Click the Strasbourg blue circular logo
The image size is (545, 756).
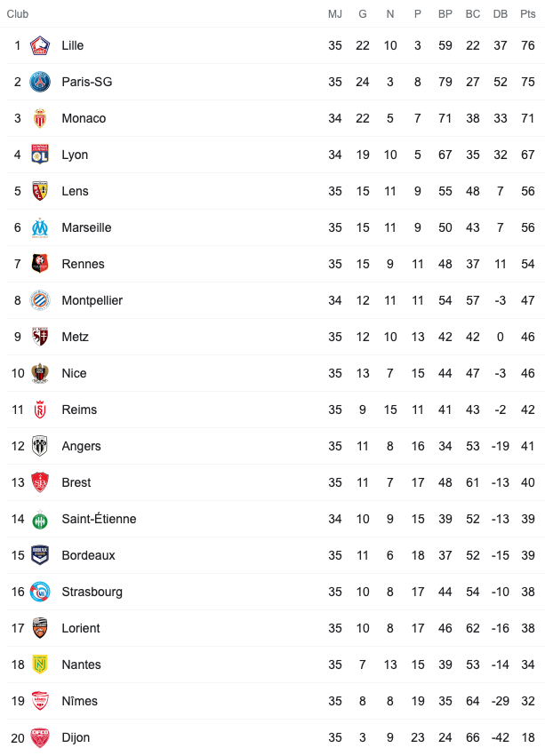click(40, 592)
